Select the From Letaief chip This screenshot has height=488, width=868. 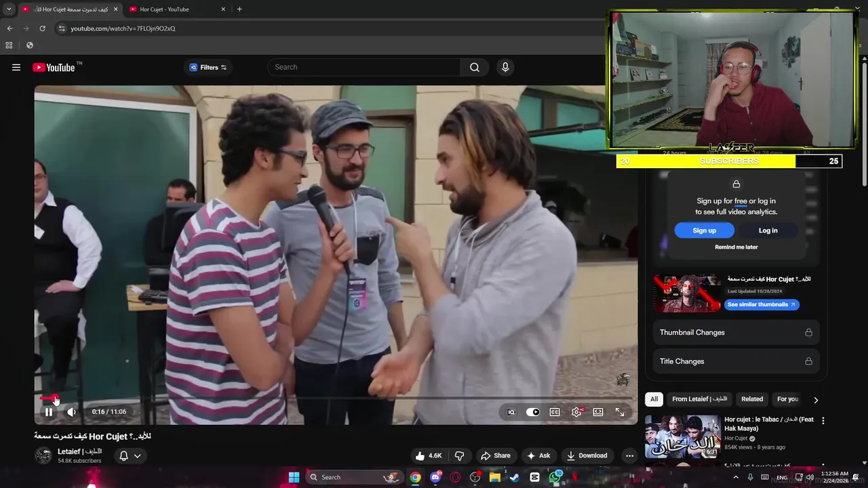[699, 399]
